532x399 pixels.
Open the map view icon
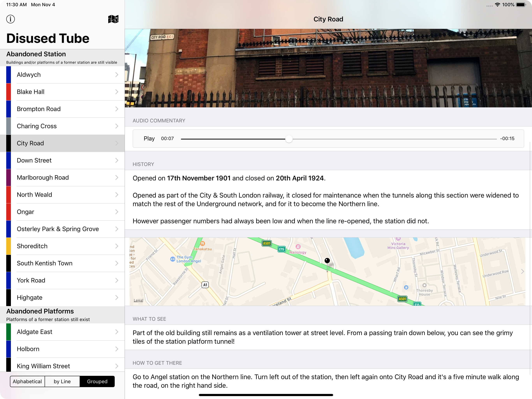click(113, 19)
